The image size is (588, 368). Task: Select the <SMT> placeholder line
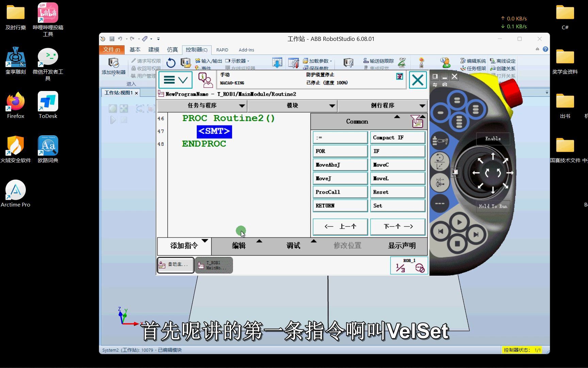tap(214, 132)
